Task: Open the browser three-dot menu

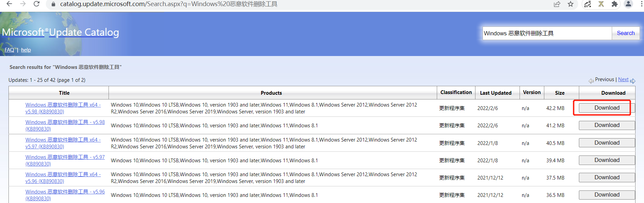Action: (x=641, y=4)
